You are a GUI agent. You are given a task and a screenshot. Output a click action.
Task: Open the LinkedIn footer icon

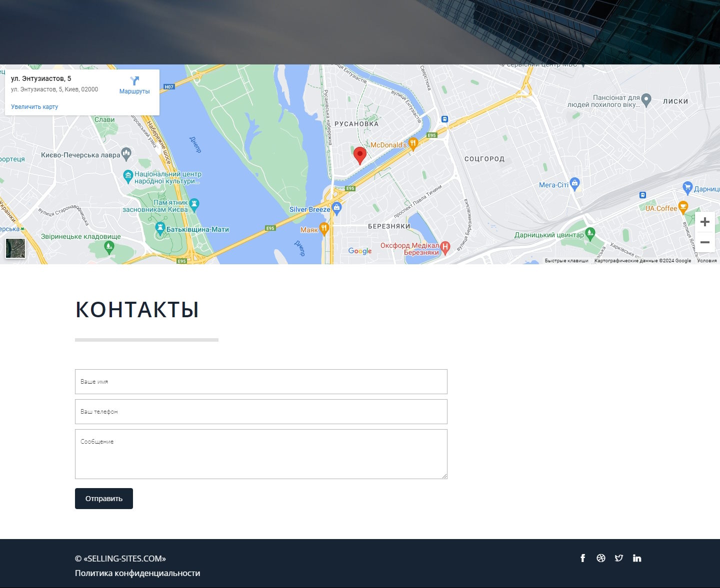click(x=637, y=558)
